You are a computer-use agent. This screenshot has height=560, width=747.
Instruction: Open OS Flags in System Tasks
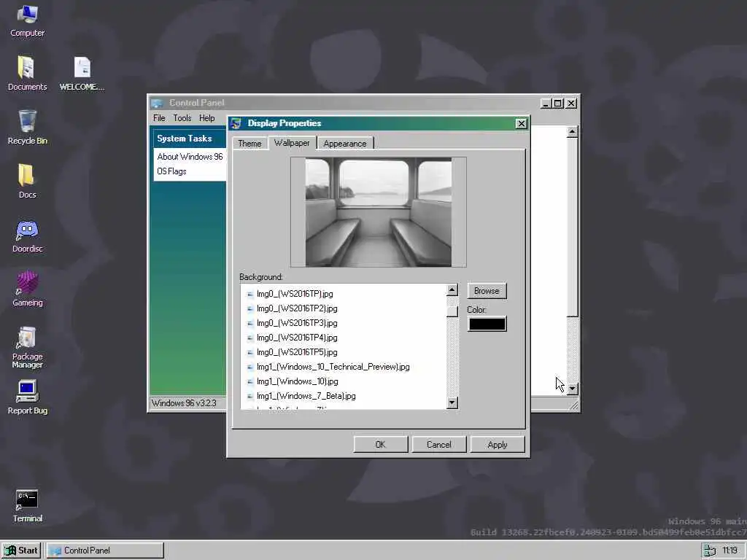pyautogui.click(x=171, y=171)
